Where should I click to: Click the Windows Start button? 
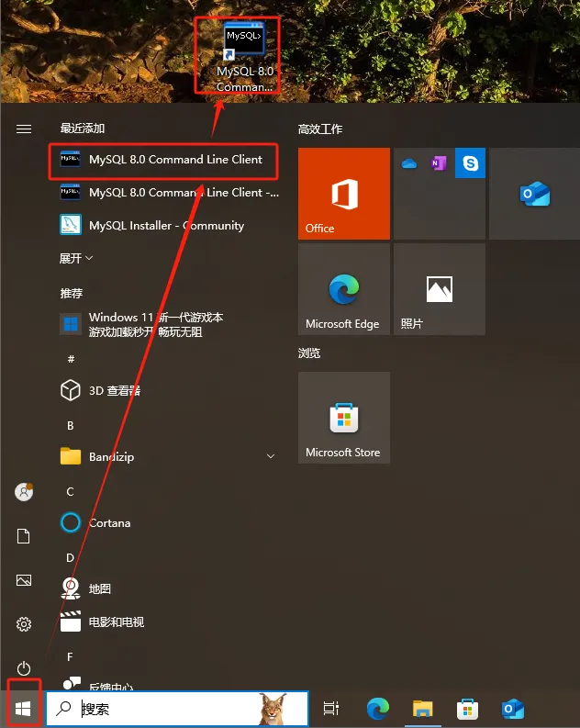tap(23, 709)
